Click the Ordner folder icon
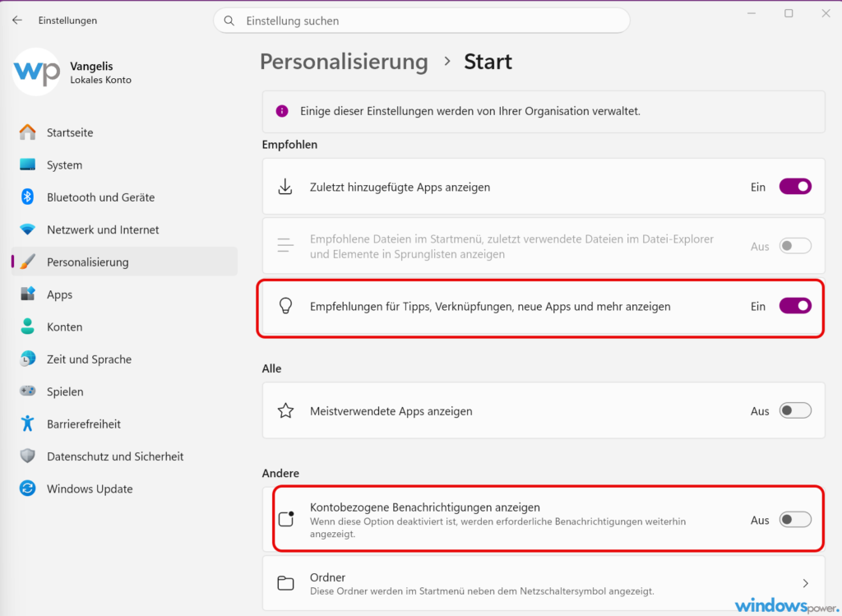The height and width of the screenshot is (616, 842). pyautogui.click(x=285, y=583)
